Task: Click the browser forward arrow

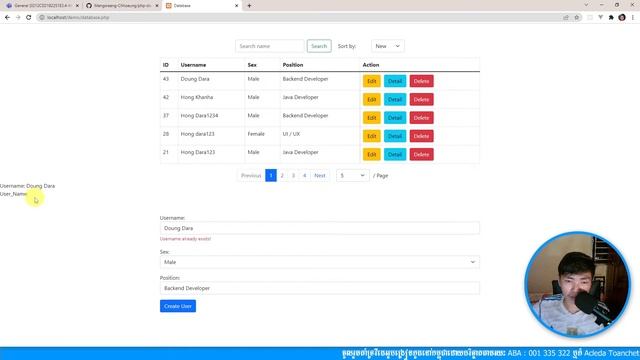Action: click(18, 18)
